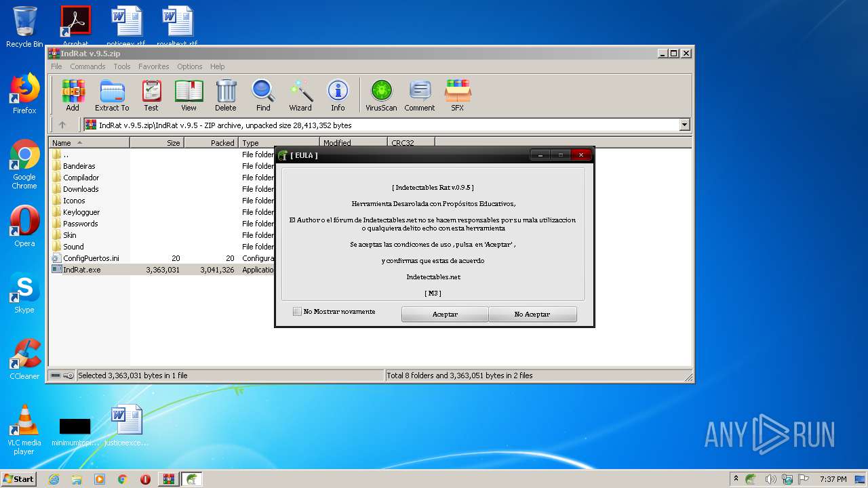Open the Find magnifier tool
The width and height of the screenshot is (868, 488).
263,95
